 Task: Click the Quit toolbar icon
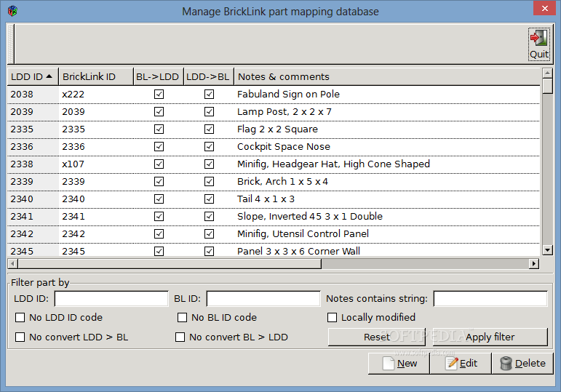click(539, 44)
